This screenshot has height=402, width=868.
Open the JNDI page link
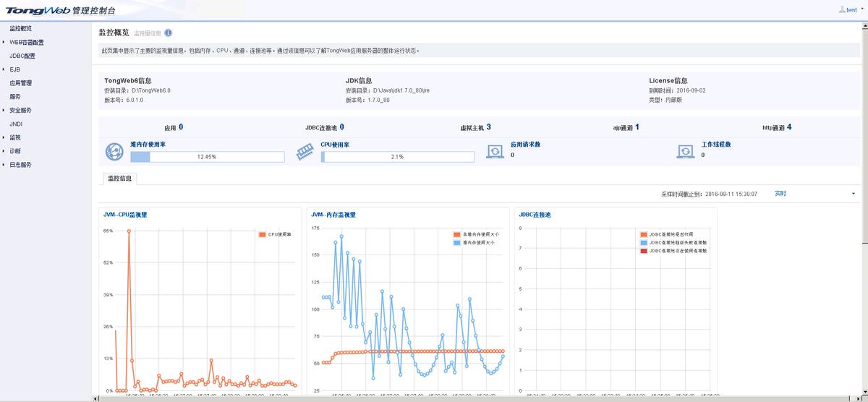(16, 124)
